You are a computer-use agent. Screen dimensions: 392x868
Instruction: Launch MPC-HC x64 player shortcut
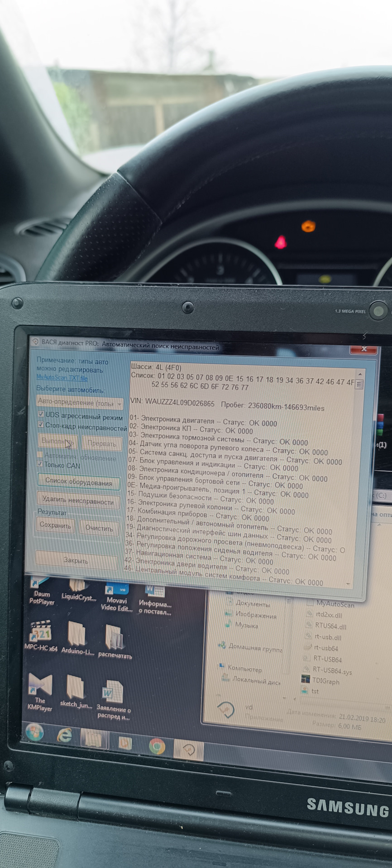[41, 636]
